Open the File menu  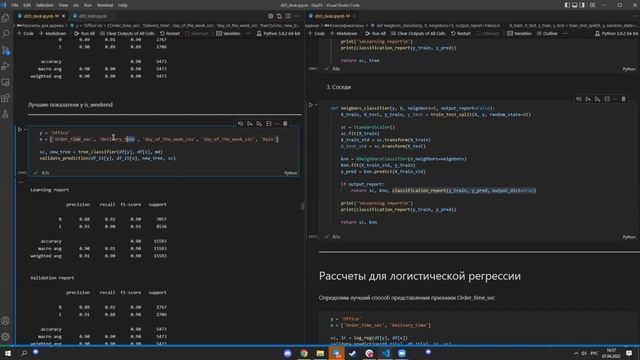pos(15,5)
